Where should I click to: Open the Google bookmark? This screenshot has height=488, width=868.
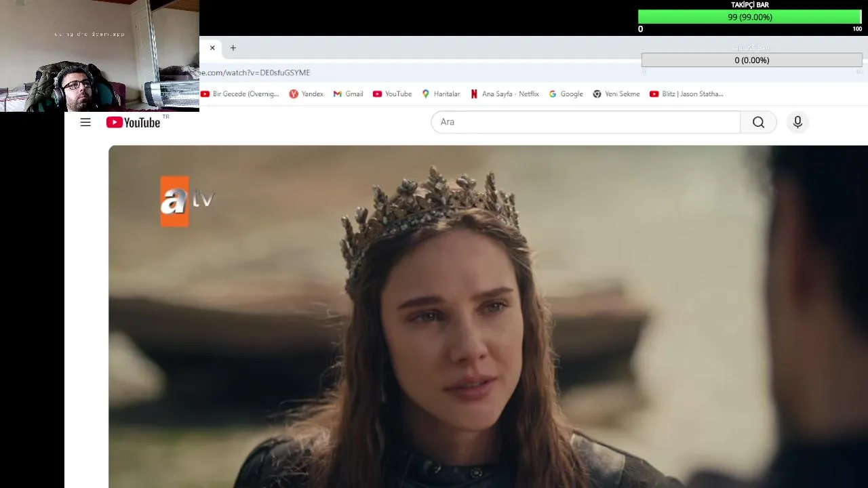pyautogui.click(x=566, y=94)
